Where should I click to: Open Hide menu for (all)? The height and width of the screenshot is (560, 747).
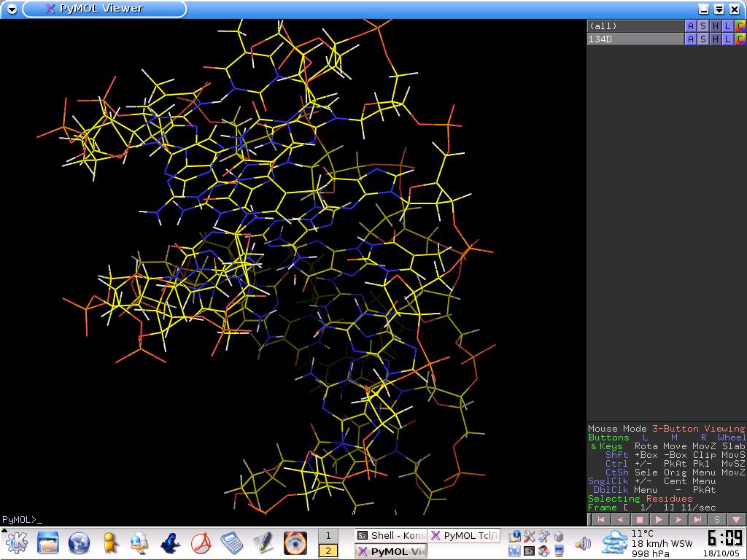tap(716, 26)
